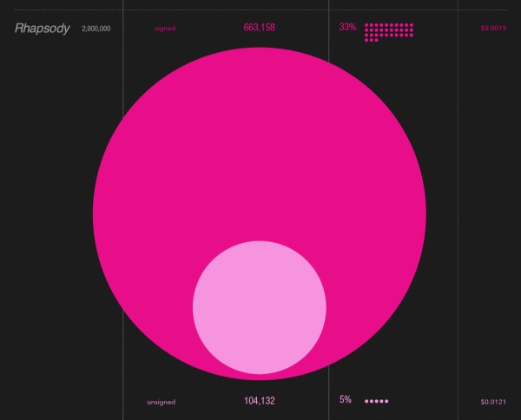
Task: Click the row of five pink dots
Action: click(x=377, y=401)
